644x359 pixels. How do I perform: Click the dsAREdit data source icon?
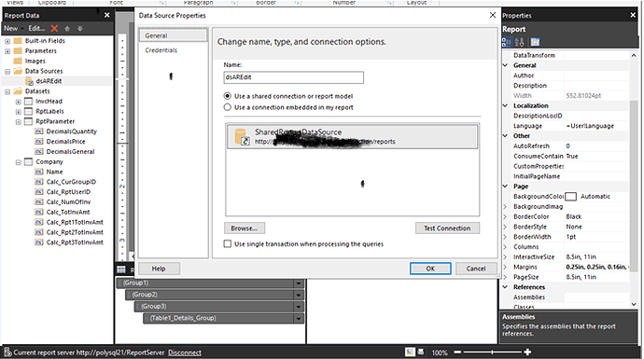pos(30,81)
